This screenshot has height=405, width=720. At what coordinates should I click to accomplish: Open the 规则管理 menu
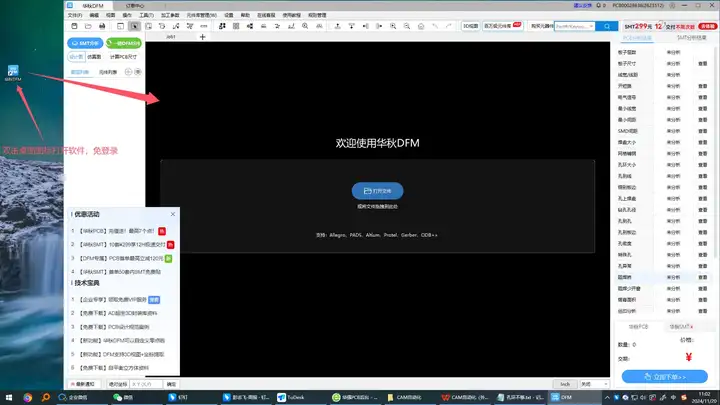point(317,15)
